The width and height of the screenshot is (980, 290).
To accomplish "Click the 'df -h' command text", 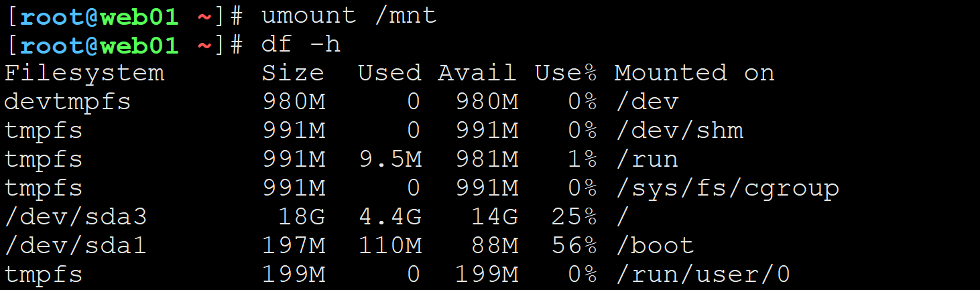I will tap(301, 44).
